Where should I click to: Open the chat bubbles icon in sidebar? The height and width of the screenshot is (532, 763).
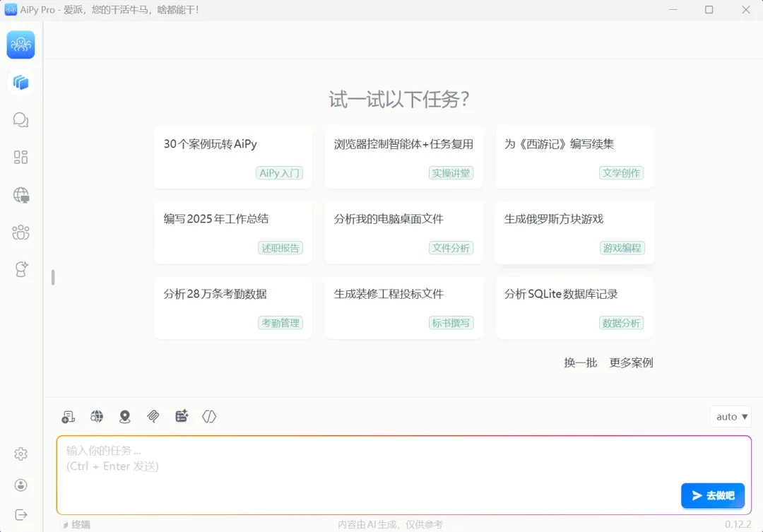[x=21, y=119]
